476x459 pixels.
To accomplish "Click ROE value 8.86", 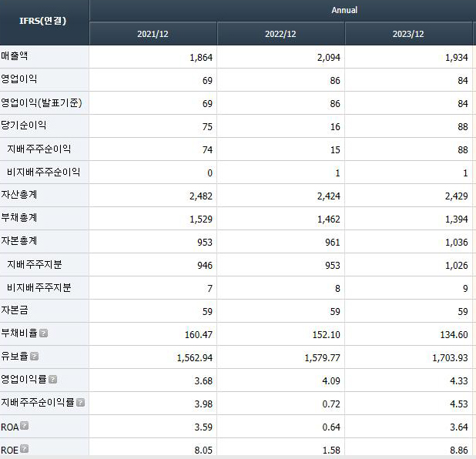I will tap(459, 451).
